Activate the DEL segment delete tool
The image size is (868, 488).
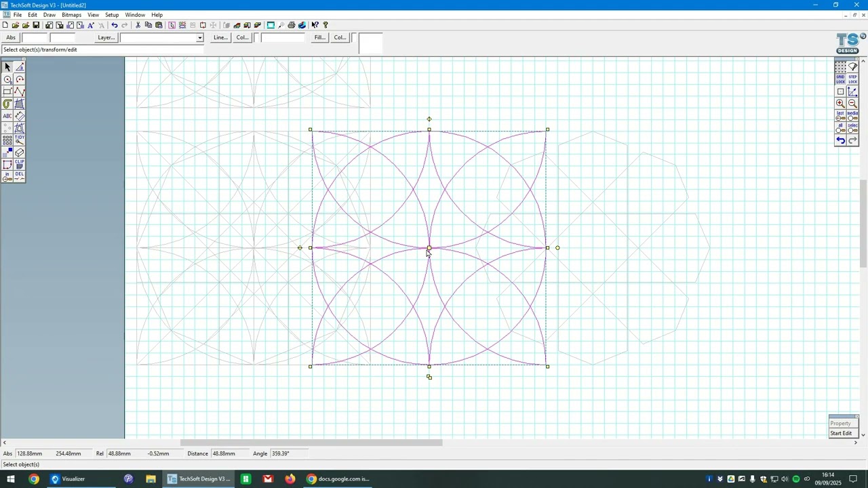point(20,177)
